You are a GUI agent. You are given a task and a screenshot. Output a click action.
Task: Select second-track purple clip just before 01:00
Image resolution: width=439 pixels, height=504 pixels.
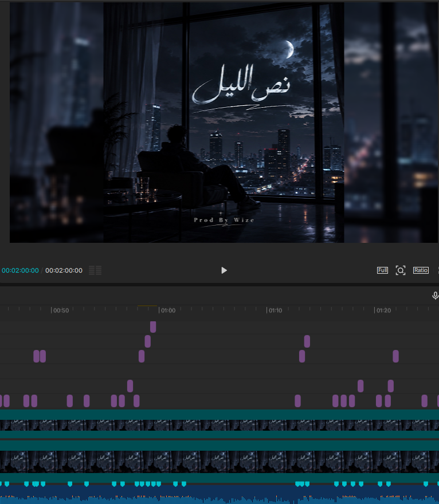pyautogui.click(x=148, y=341)
